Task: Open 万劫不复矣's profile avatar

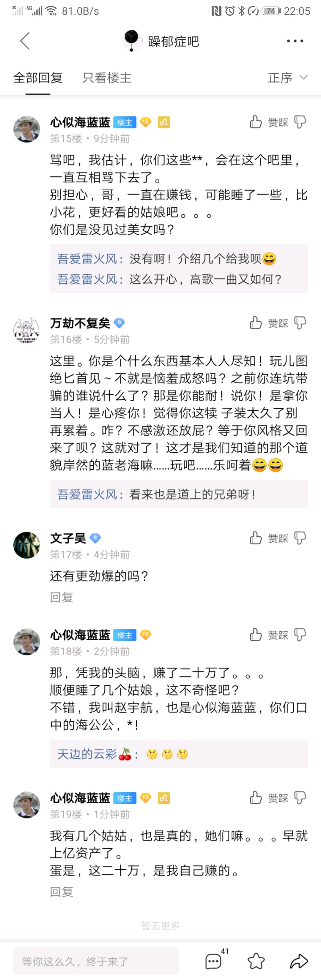Action: [27, 330]
